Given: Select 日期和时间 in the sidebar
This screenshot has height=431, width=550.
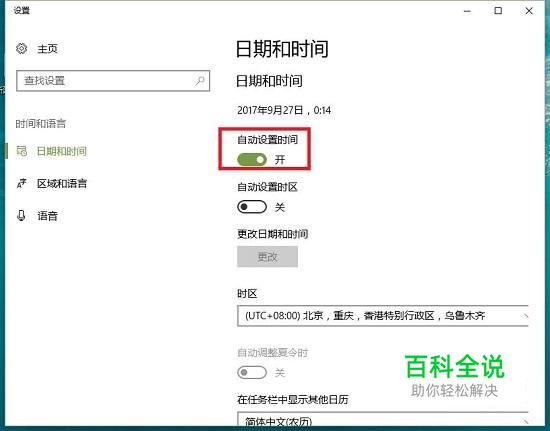Looking at the screenshot, I should pos(62,151).
